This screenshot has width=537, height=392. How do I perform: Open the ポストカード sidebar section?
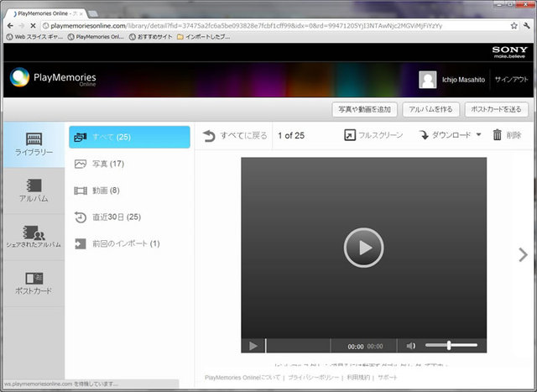tap(33, 282)
